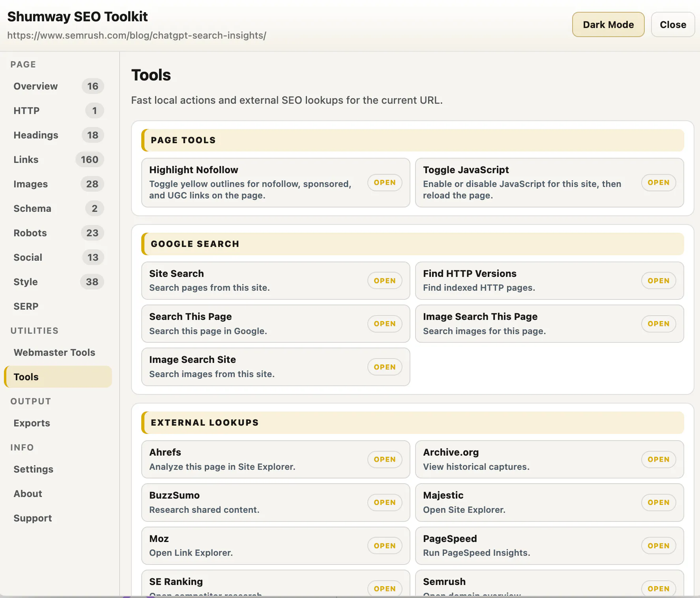Open the Support page

(58, 518)
